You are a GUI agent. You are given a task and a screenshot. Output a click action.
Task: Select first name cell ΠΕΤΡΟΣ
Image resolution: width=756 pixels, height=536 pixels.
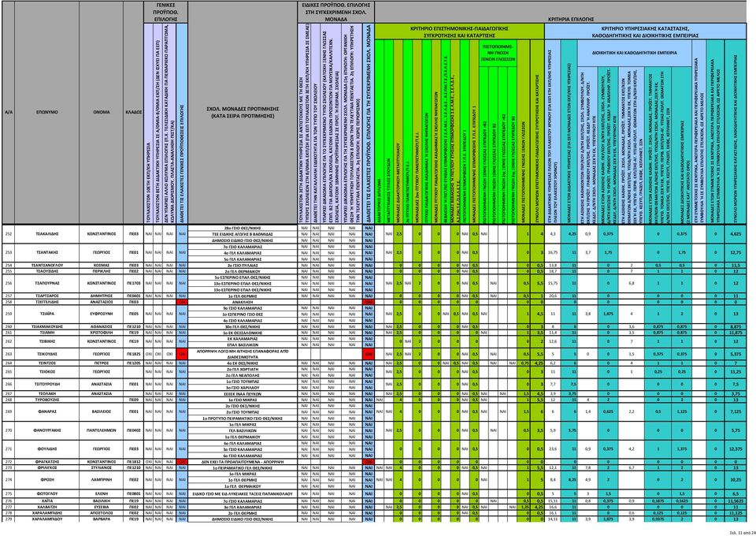click(102, 363)
